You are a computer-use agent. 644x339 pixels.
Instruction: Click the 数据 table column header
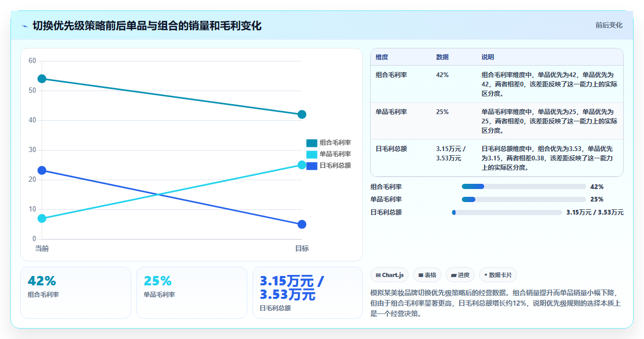tap(443, 57)
